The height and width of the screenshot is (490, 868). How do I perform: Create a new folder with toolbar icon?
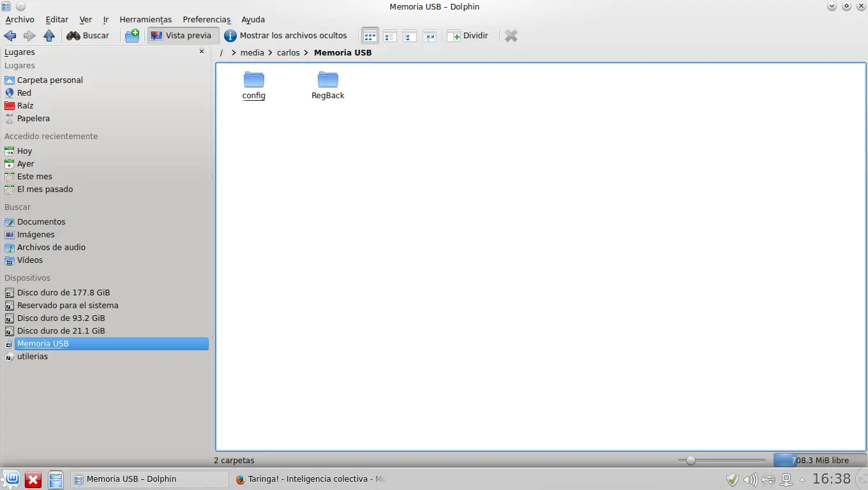[132, 36]
